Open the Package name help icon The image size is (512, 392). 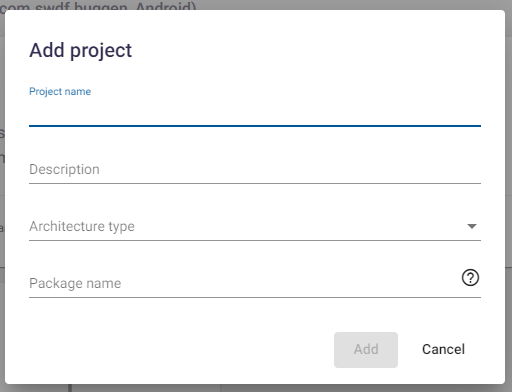[470, 278]
